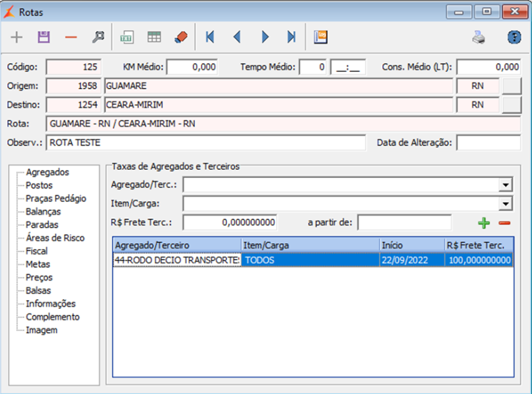This screenshot has width=532, height=394.
Task: Print using the printer icon
Action: pyautogui.click(x=478, y=38)
